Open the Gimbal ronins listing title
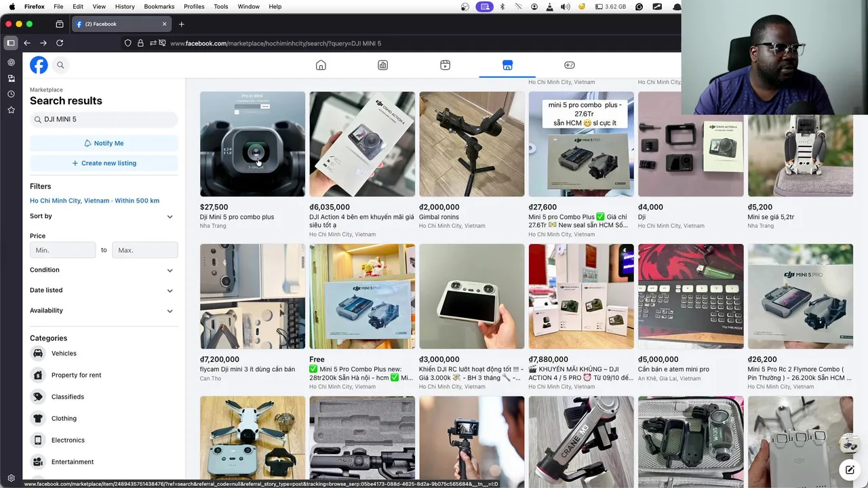Screen dimensions: 868x488 click(x=439, y=217)
